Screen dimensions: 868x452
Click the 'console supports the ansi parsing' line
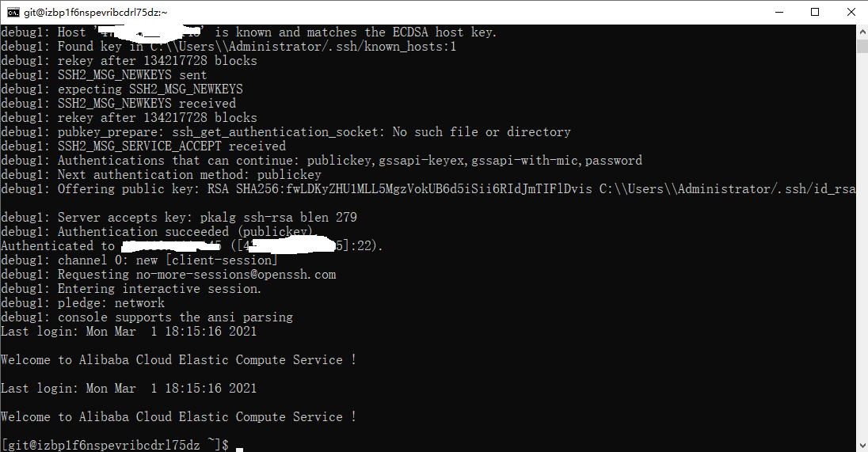click(147, 317)
